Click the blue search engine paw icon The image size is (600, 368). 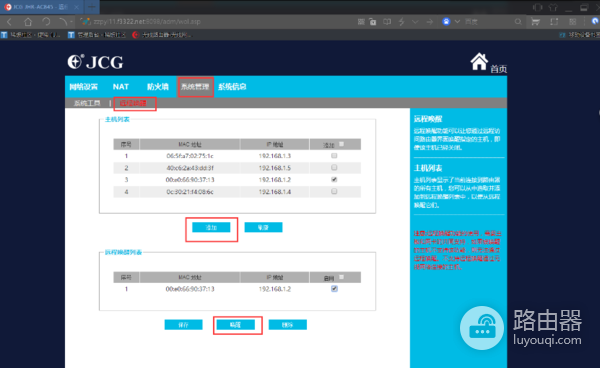(x=446, y=22)
